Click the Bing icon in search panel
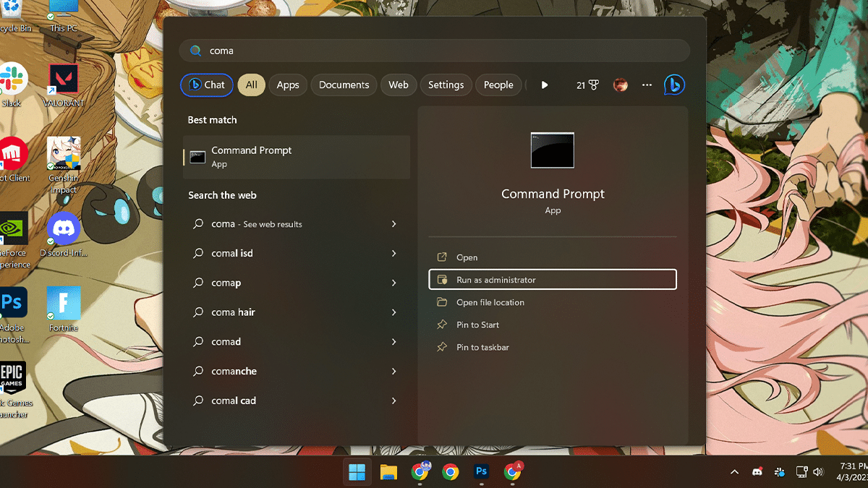This screenshot has height=488, width=868. (674, 85)
